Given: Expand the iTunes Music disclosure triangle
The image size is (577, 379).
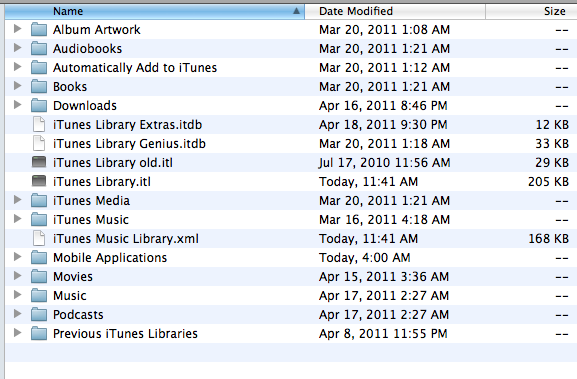Looking at the screenshot, I should [17, 219].
